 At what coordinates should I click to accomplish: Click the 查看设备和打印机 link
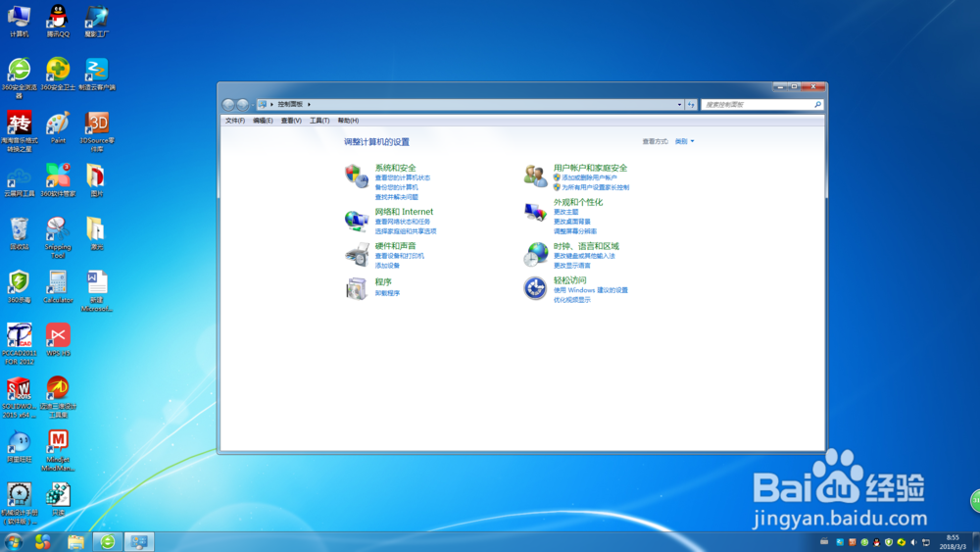point(400,256)
